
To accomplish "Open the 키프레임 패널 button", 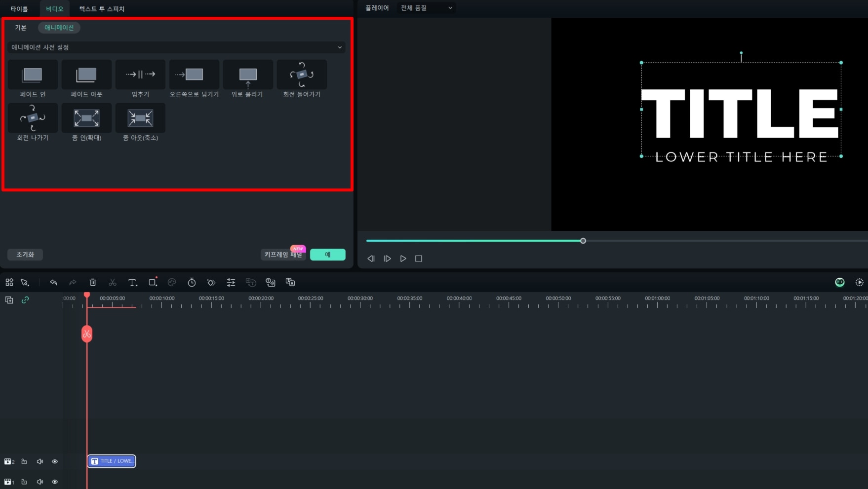I will (283, 255).
